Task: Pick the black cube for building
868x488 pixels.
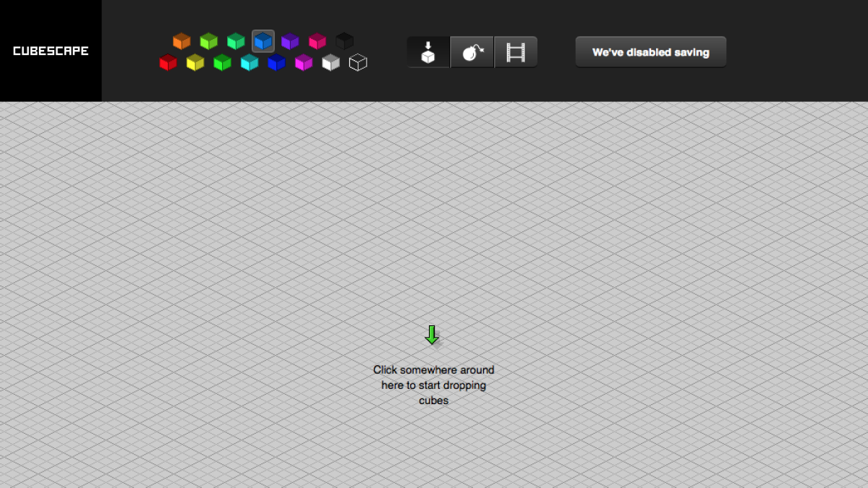Action: (344, 40)
